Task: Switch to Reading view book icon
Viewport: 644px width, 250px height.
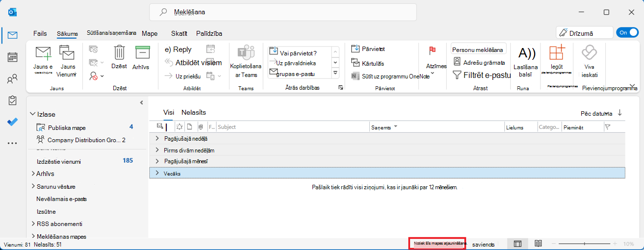Action: [x=538, y=244]
